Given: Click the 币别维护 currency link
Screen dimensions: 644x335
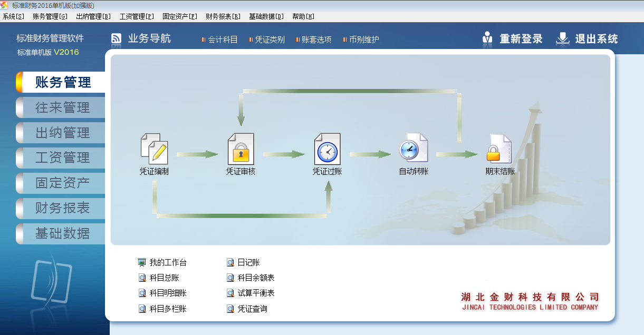Looking at the screenshot, I should (x=363, y=40).
